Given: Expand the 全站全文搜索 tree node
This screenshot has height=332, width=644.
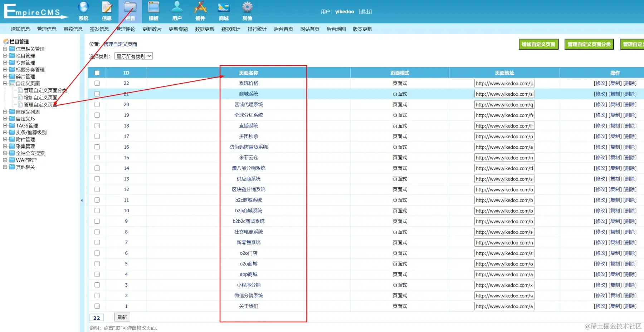Looking at the screenshot, I should [5, 153].
